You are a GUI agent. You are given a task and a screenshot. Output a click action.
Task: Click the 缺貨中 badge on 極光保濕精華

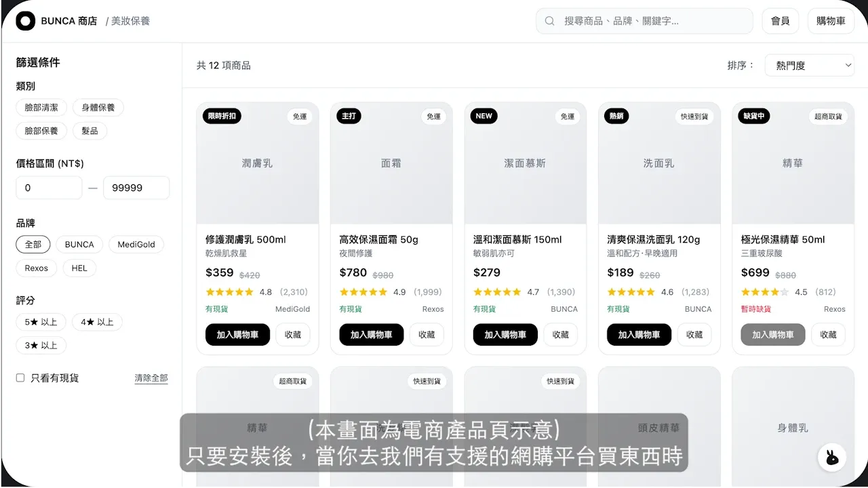point(754,116)
